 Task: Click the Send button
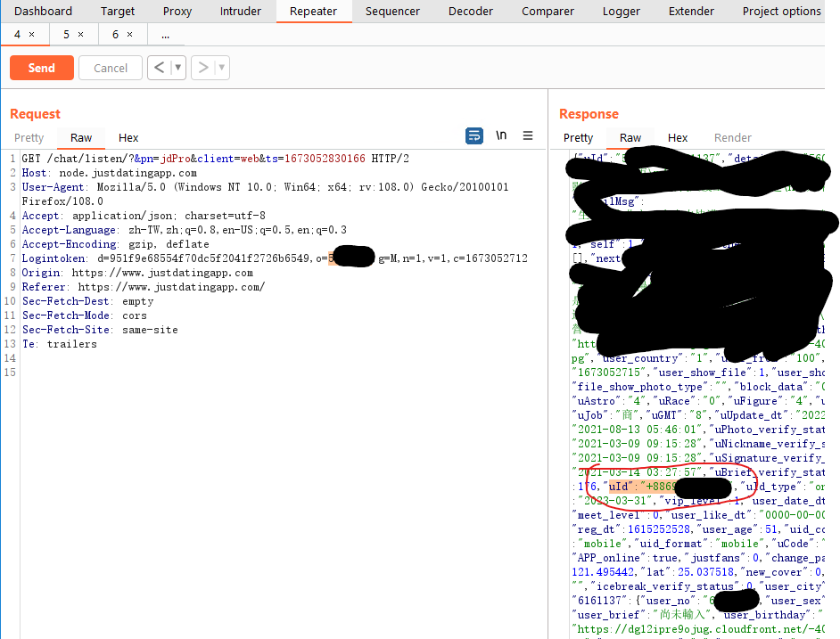tap(42, 68)
